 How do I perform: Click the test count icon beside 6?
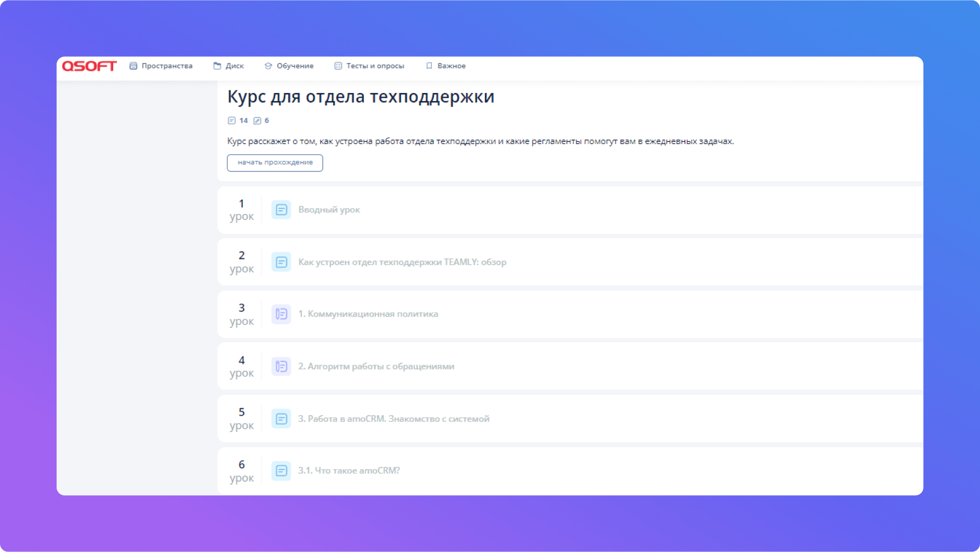[257, 121]
